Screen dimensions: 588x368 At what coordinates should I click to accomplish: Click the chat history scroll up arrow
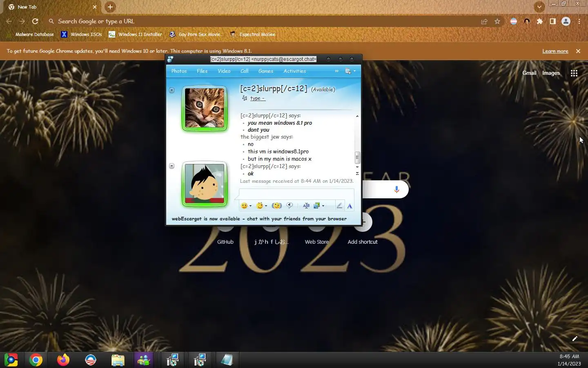point(357,116)
